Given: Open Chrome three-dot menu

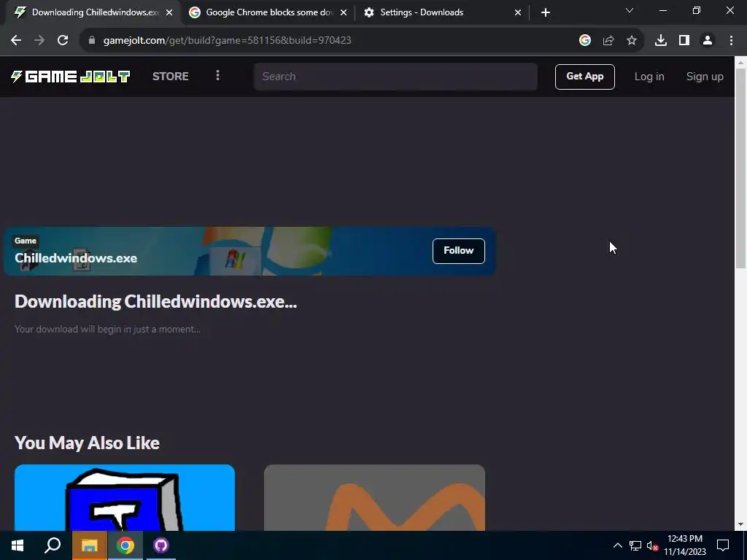Looking at the screenshot, I should click(731, 41).
